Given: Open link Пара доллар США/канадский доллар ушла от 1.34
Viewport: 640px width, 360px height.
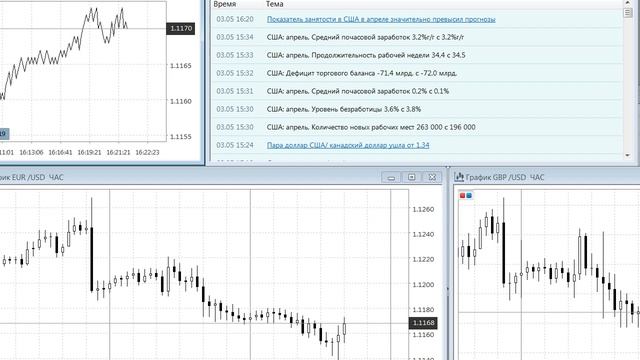Looking at the screenshot, I should (x=348, y=145).
